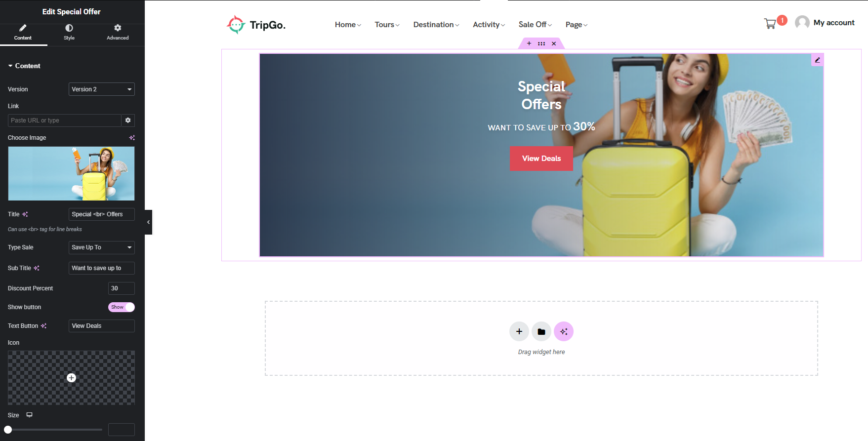Open link options gear icon
The width and height of the screenshot is (868, 441).
click(128, 120)
